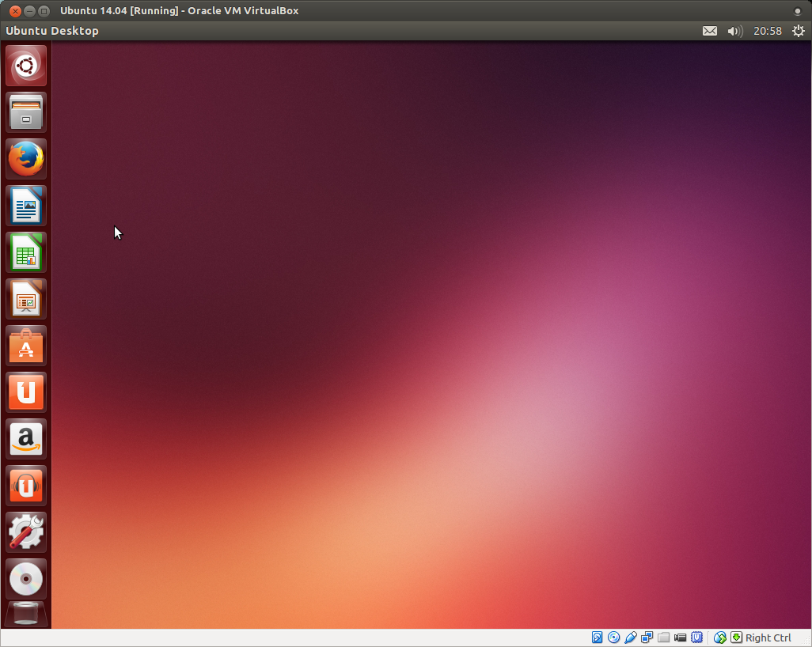Open the Files file manager
This screenshot has width=812, height=647.
point(26,112)
